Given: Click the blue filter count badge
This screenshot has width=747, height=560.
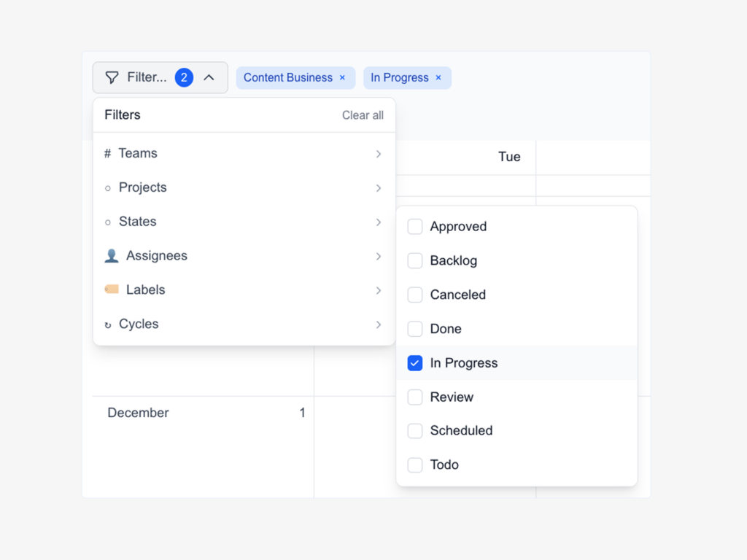Looking at the screenshot, I should pyautogui.click(x=184, y=77).
